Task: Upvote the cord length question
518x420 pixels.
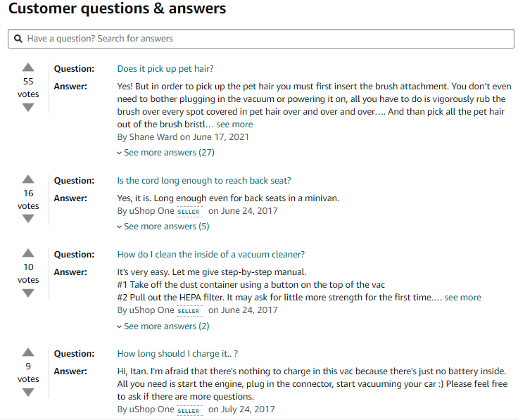Action: pyautogui.click(x=28, y=179)
